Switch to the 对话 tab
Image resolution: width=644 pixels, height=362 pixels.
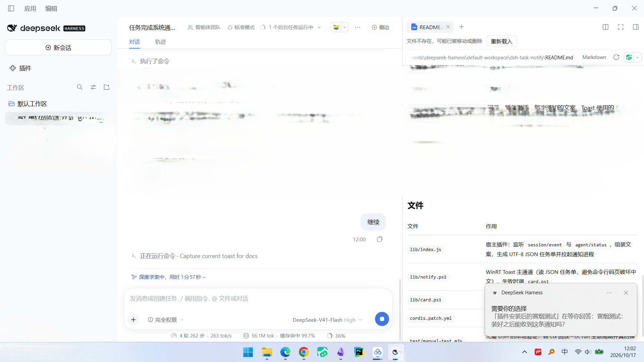point(135,42)
